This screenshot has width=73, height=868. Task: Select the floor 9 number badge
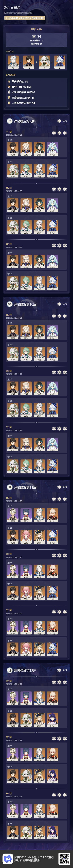point(10,121)
